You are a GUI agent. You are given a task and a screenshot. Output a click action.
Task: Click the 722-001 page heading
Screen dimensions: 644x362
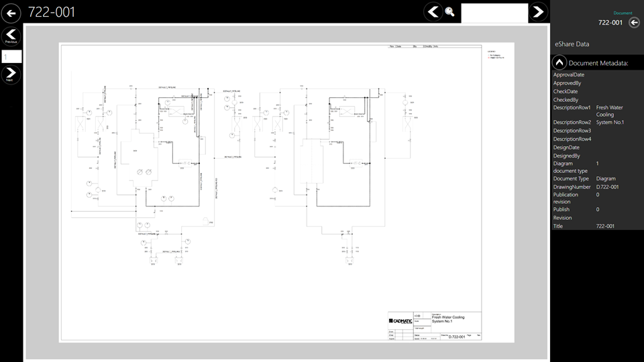coord(52,12)
